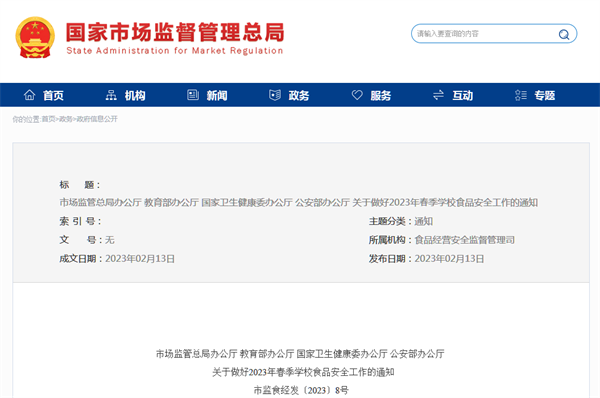Screen dimensions: 600x398
Task: Click the 成文日期 2023年02月13日 value
Action: click(140, 259)
